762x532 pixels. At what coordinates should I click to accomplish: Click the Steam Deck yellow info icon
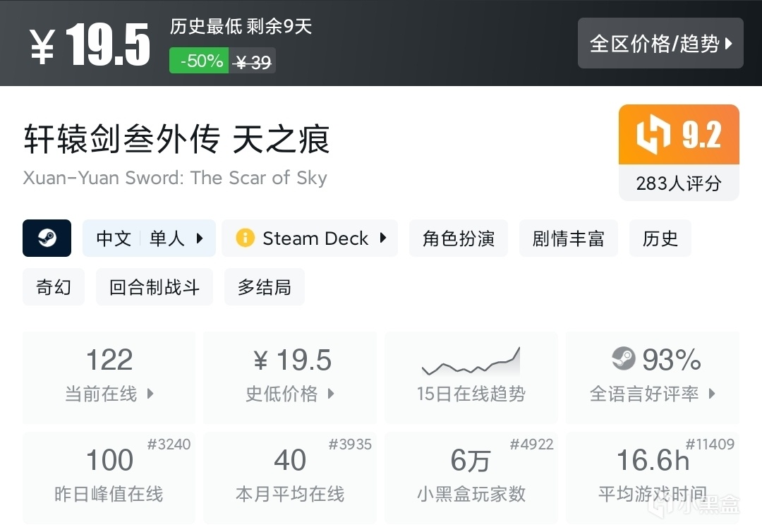click(245, 238)
